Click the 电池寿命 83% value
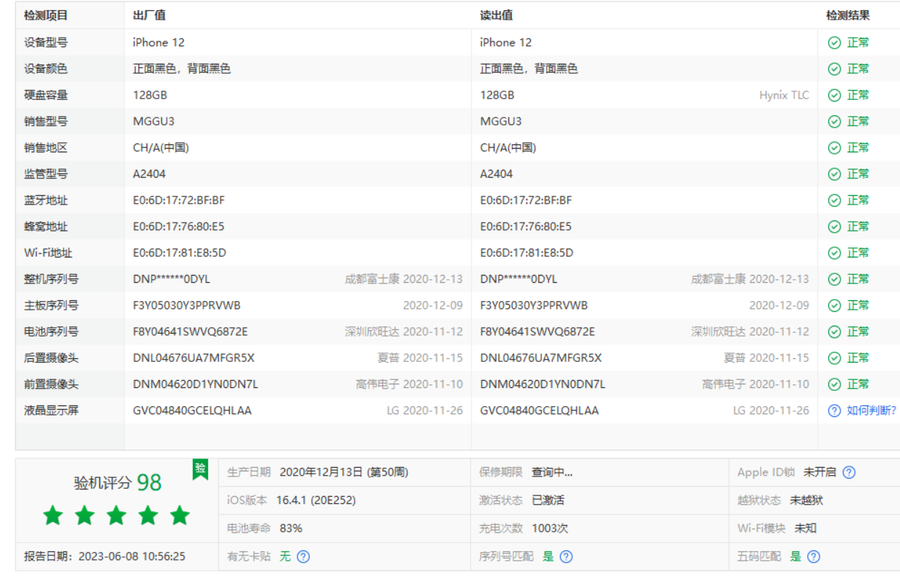The width and height of the screenshot is (900, 586). pos(291,528)
